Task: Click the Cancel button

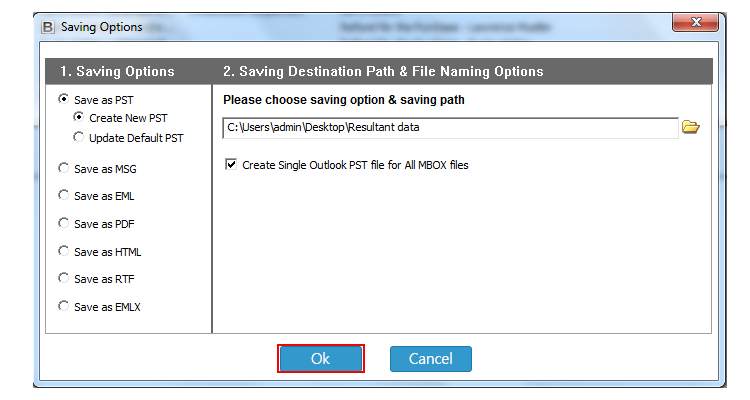Action: (430, 359)
